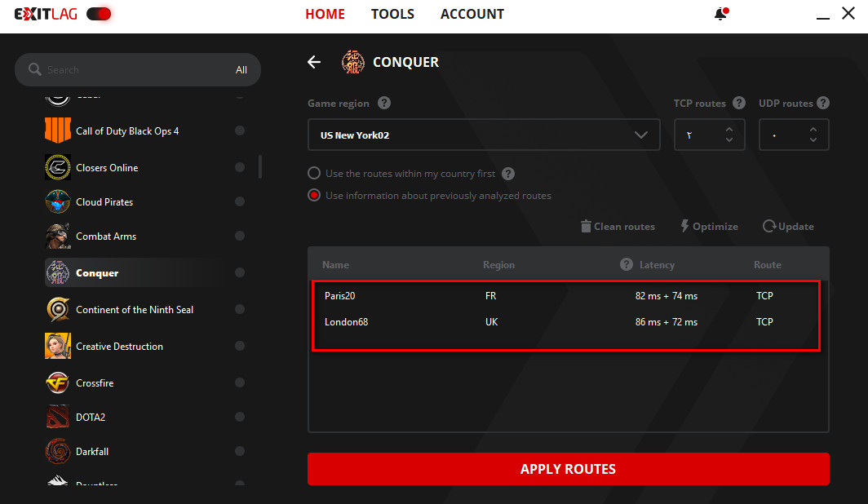
Task: Select 'Use the routes within my country first'
Action: (314, 173)
